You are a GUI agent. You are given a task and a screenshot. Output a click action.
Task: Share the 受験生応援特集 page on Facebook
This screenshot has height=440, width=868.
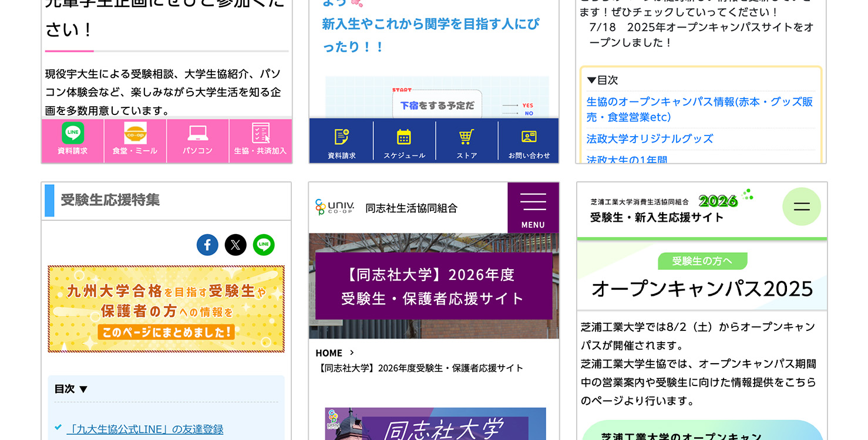pos(207,245)
